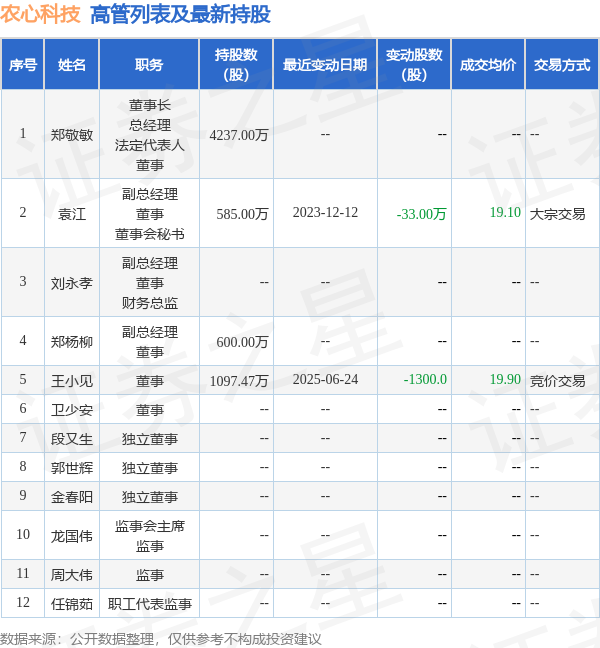Click the 持股数(股) column header
The image size is (600, 648).
(236, 65)
